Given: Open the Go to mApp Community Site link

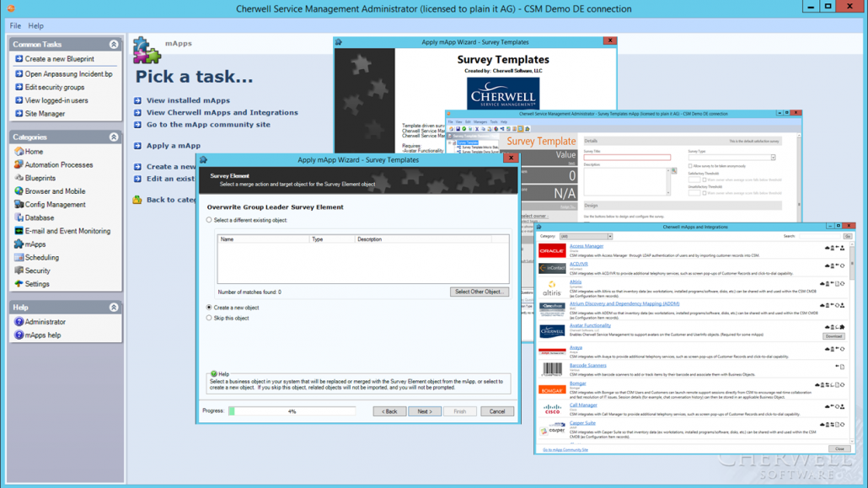Looking at the screenshot, I should point(565,450).
